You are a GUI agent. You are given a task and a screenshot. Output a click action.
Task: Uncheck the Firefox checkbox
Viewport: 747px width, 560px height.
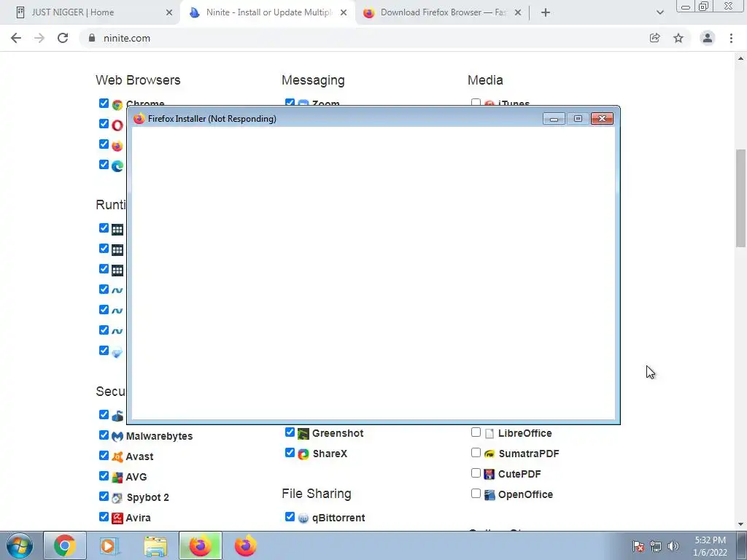pyautogui.click(x=104, y=144)
